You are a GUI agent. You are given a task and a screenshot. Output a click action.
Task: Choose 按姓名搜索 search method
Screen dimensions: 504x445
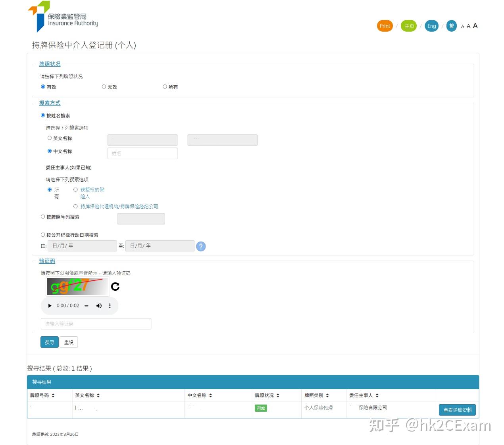[x=43, y=115]
